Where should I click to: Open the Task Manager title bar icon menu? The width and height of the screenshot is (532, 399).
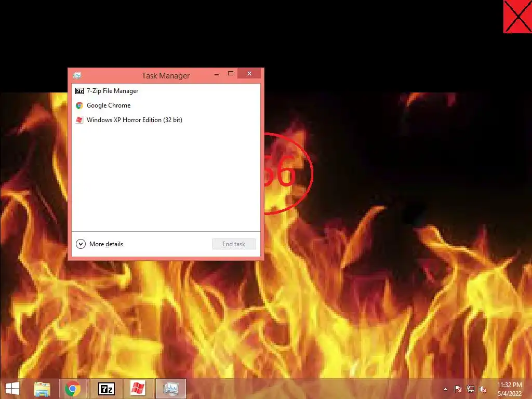click(77, 75)
